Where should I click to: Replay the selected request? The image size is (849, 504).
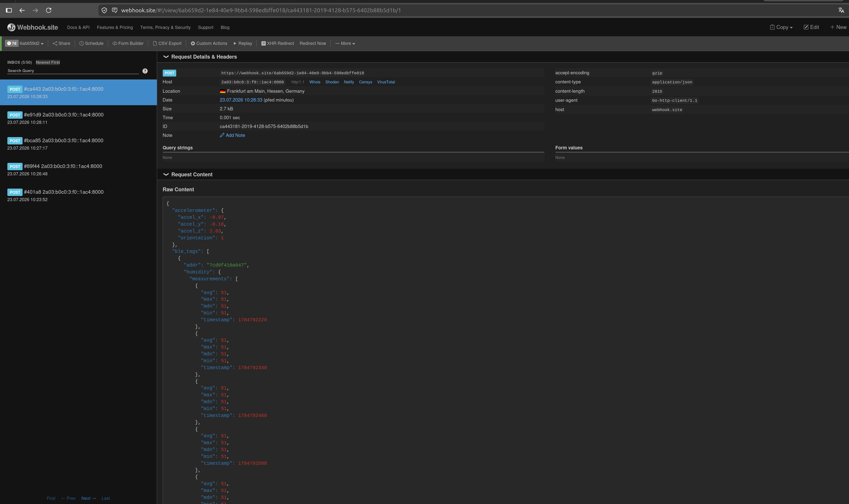point(243,43)
